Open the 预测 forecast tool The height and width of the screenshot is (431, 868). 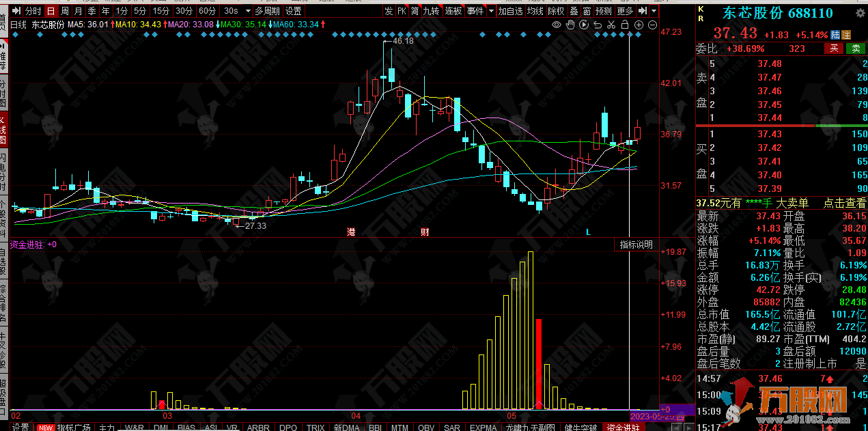(603, 11)
